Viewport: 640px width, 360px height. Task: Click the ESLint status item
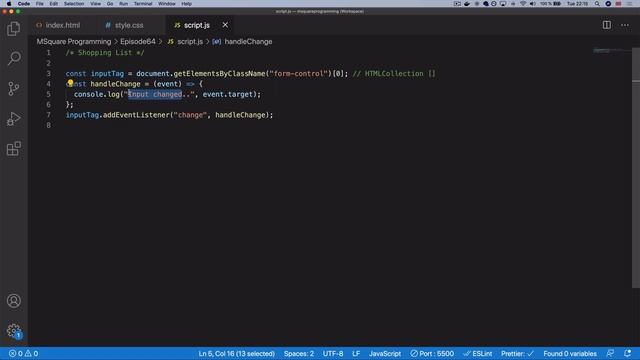(x=478, y=353)
